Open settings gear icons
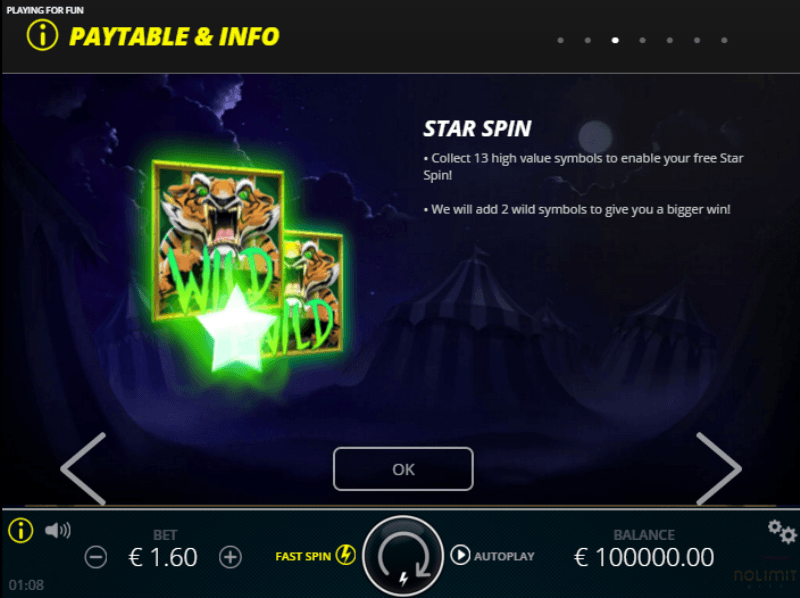 [782, 532]
